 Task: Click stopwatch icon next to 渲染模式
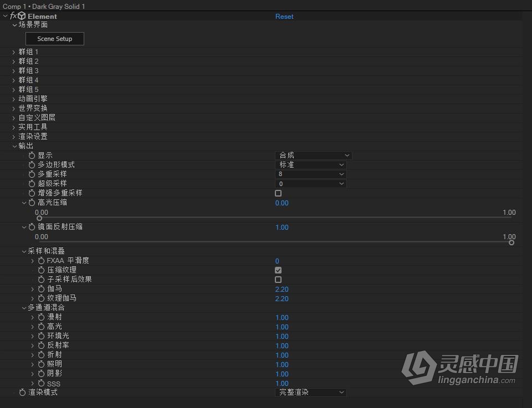point(22,392)
